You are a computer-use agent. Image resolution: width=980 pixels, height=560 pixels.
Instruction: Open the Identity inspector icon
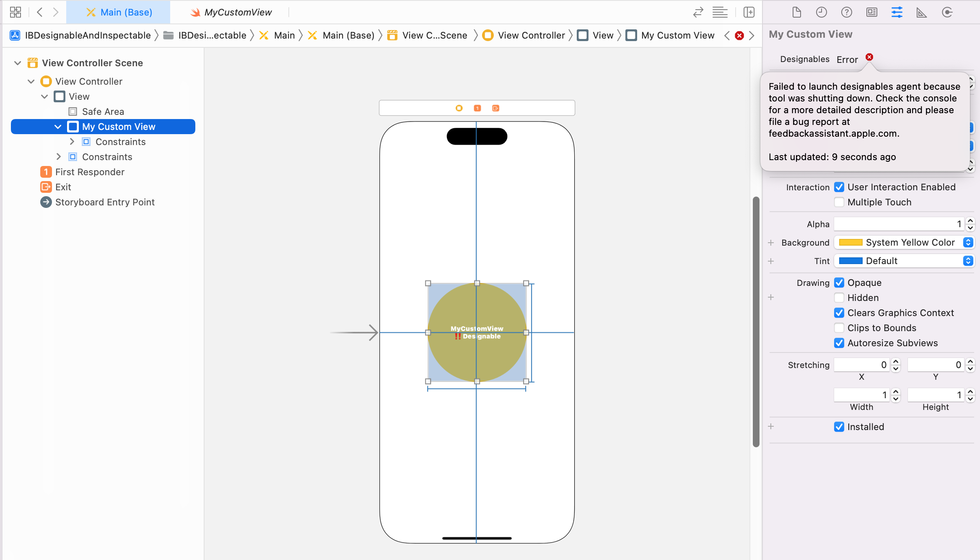coord(871,12)
